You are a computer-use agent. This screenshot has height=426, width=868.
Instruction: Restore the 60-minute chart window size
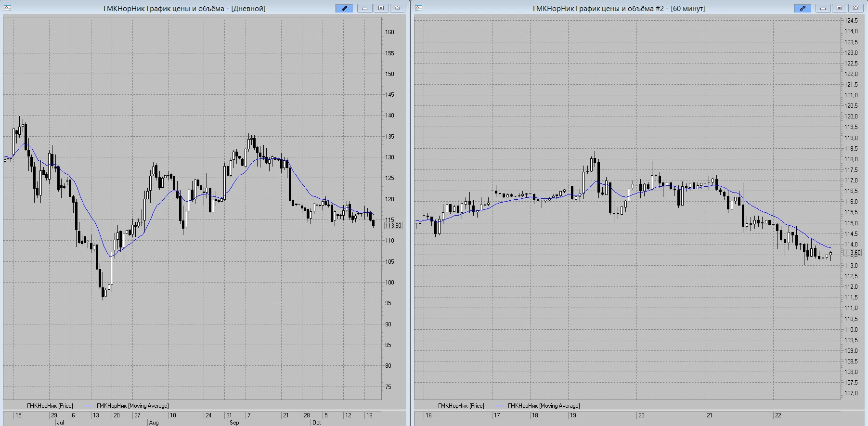coord(840,8)
